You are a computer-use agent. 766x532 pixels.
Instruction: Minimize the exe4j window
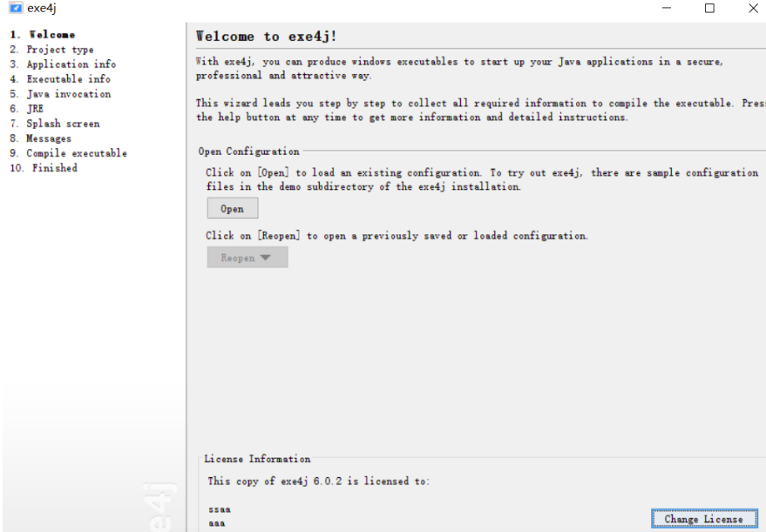(x=667, y=9)
